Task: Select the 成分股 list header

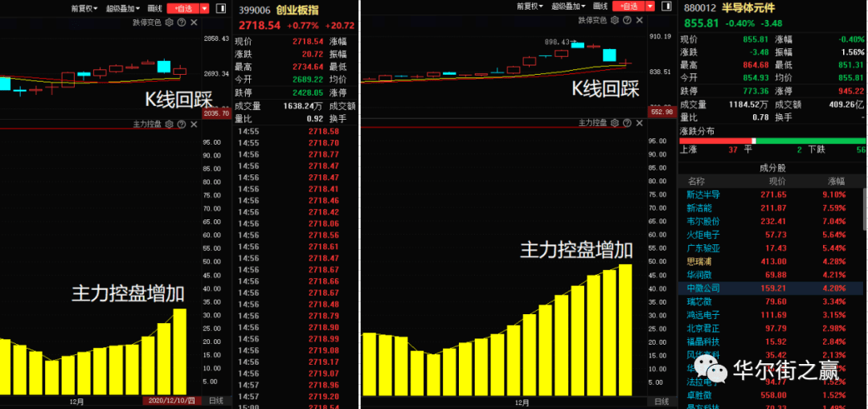Action: [772, 168]
